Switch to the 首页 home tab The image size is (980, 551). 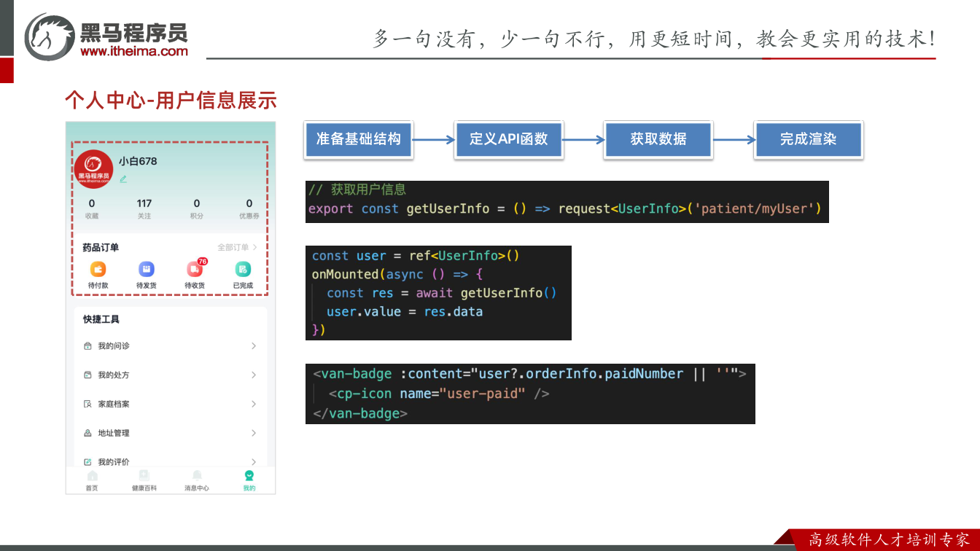coord(92,481)
